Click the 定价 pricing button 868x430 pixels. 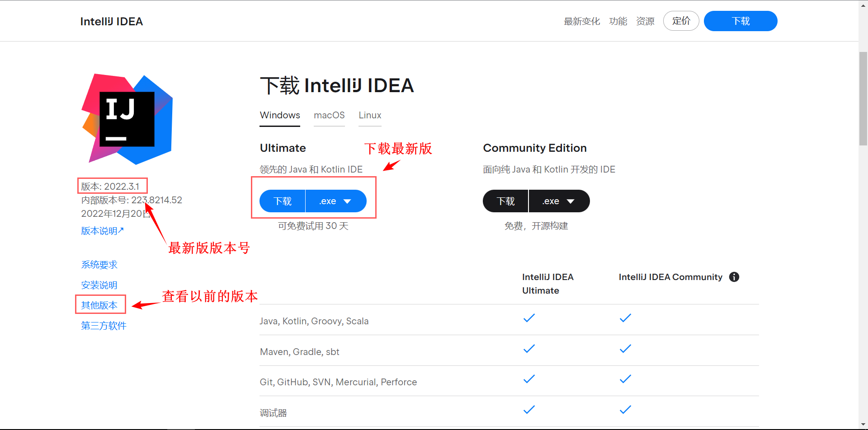pos(681,21)
